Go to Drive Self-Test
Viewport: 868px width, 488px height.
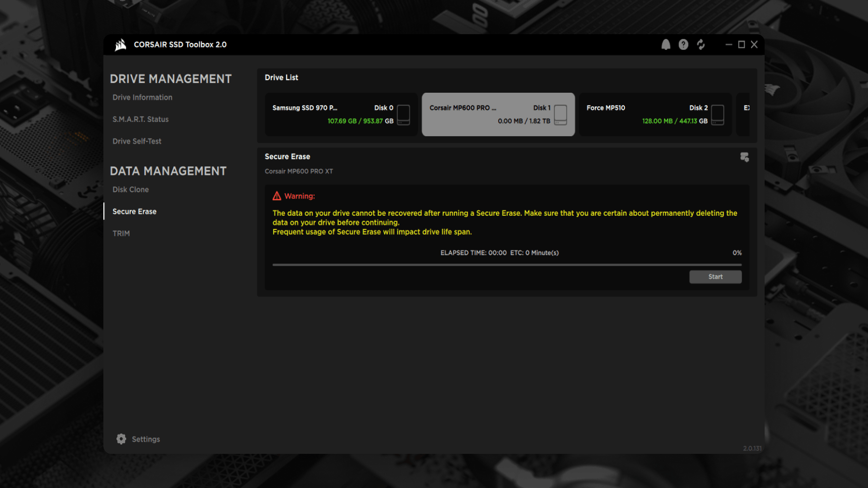[x=137, y=142]
